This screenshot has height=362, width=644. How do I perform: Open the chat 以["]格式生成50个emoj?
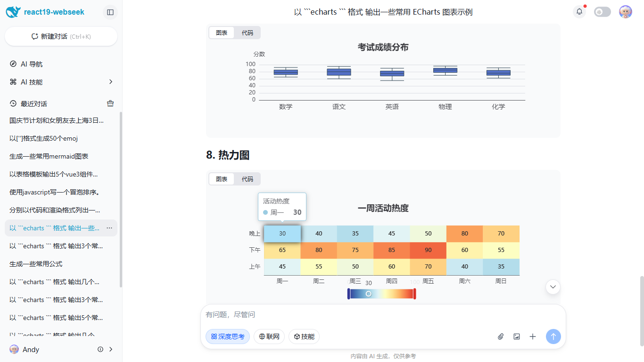click(x=61, y=138)
